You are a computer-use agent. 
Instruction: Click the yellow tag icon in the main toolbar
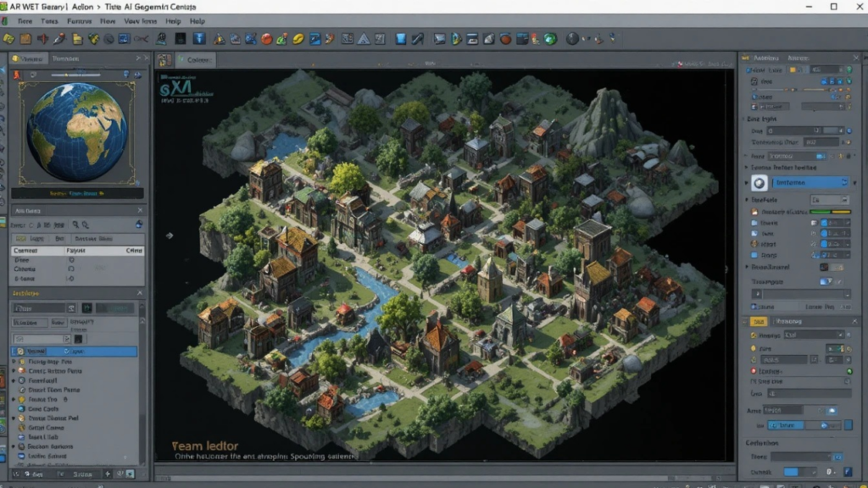(8, 39)
